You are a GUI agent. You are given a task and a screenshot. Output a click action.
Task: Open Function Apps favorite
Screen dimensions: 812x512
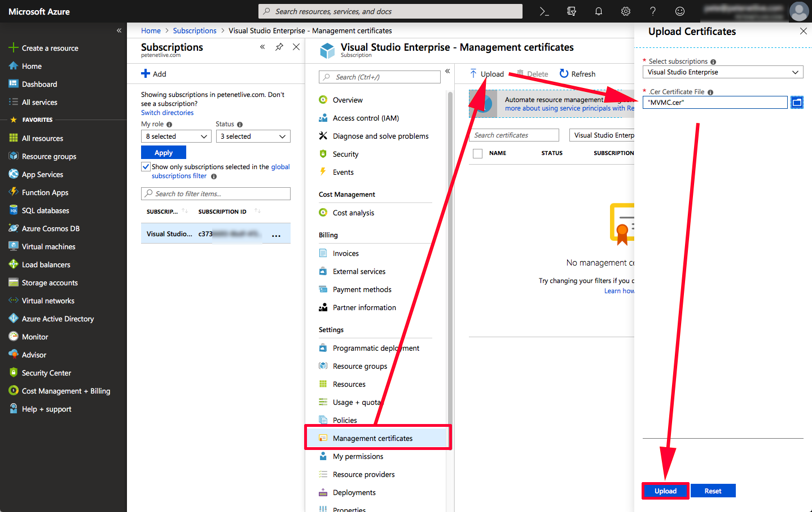[x=38, y=192]
